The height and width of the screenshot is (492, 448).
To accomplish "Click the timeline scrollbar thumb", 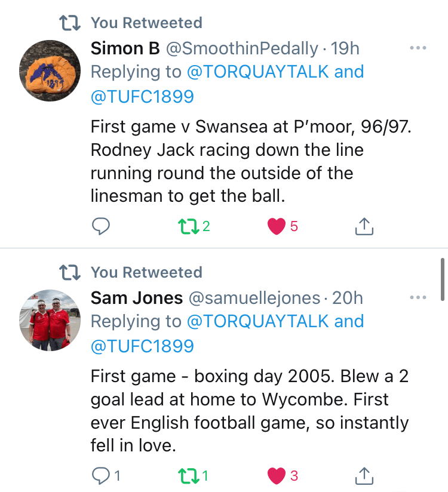I will coord(442,278).
